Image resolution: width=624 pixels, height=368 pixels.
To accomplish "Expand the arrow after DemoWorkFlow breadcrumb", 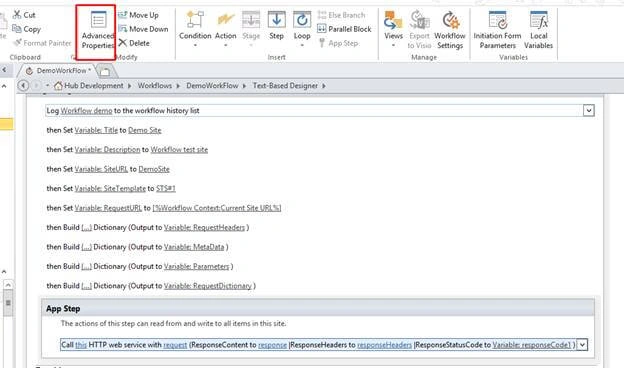I will pos(244,86).
